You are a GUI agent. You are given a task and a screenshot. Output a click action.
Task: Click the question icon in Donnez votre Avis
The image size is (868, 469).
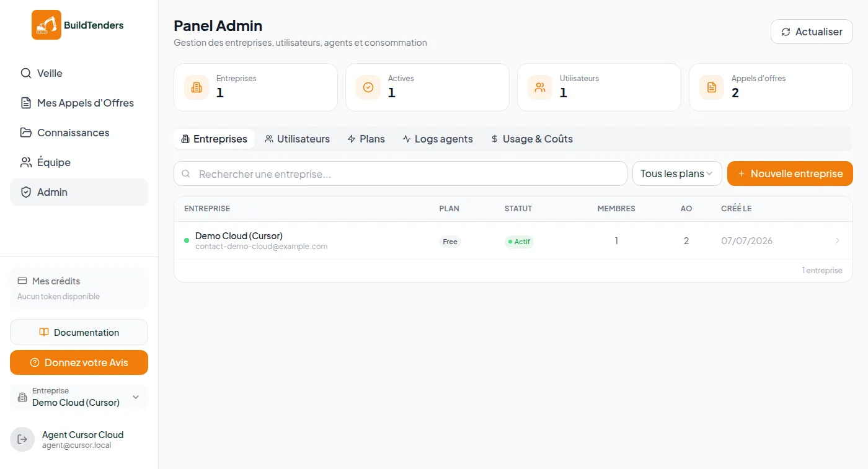35,362
